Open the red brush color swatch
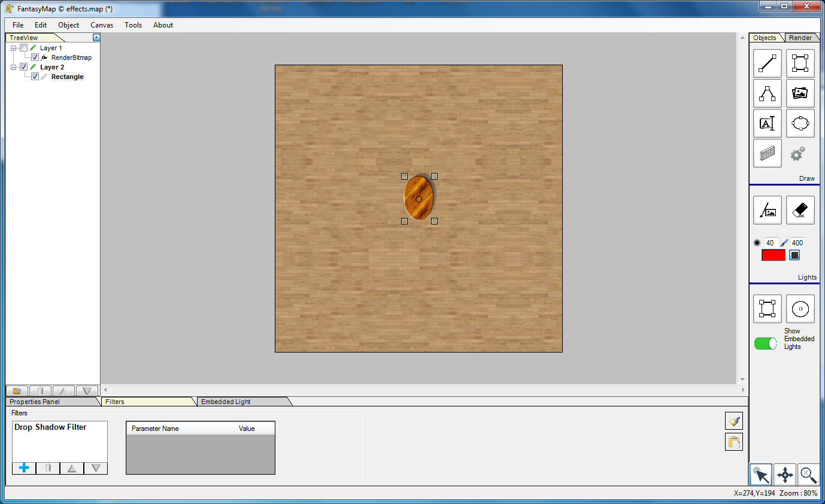Viewport: 825px width, 504px height. [773, 256]
